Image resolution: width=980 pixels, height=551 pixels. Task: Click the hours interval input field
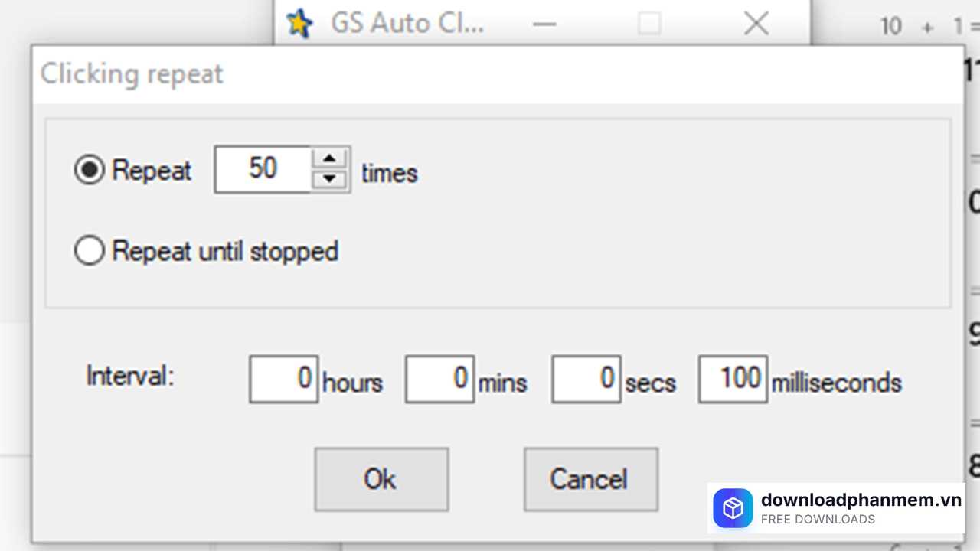click(x=283, y=378)
